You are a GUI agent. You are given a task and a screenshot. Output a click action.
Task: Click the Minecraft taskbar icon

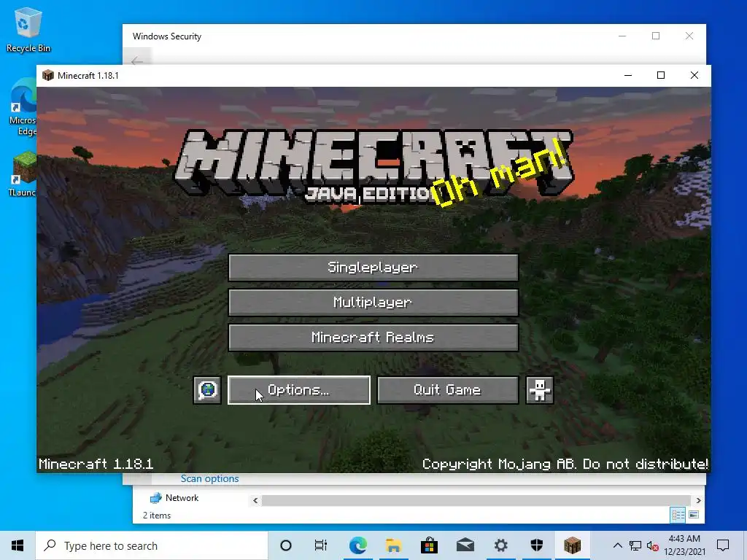pos(572,545)
